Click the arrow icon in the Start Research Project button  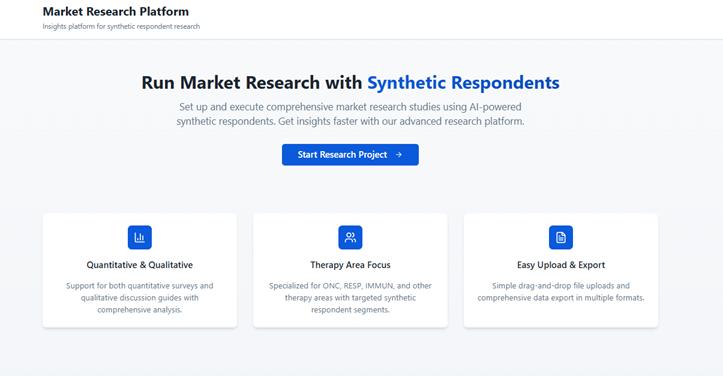tap(399, 155)
